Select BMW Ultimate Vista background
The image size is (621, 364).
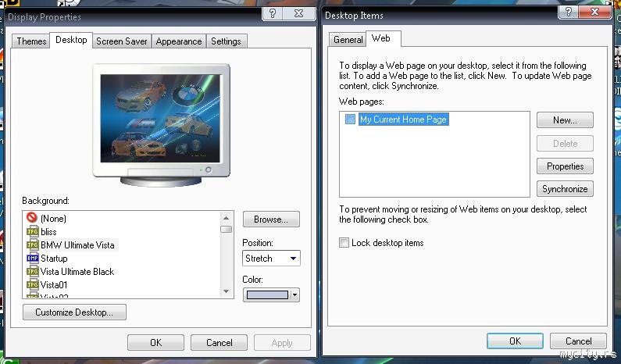pyautogui.click(x=77, y=245)
